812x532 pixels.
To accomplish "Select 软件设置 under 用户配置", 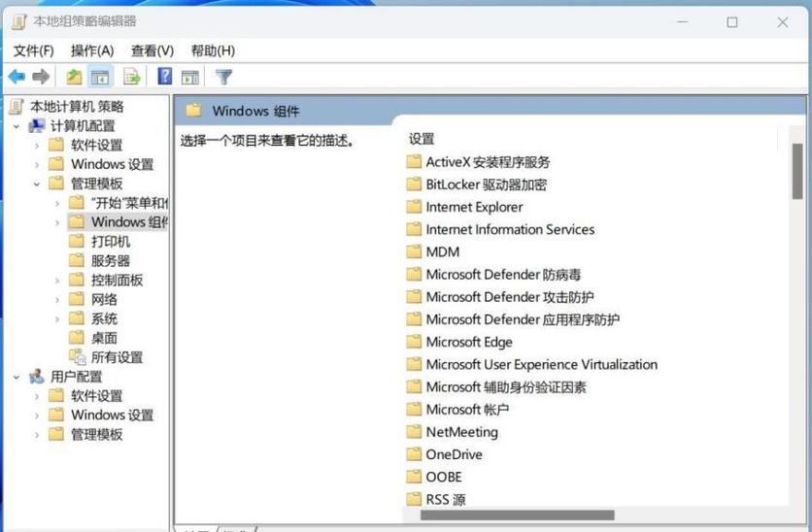I will [x=97, y=396].
